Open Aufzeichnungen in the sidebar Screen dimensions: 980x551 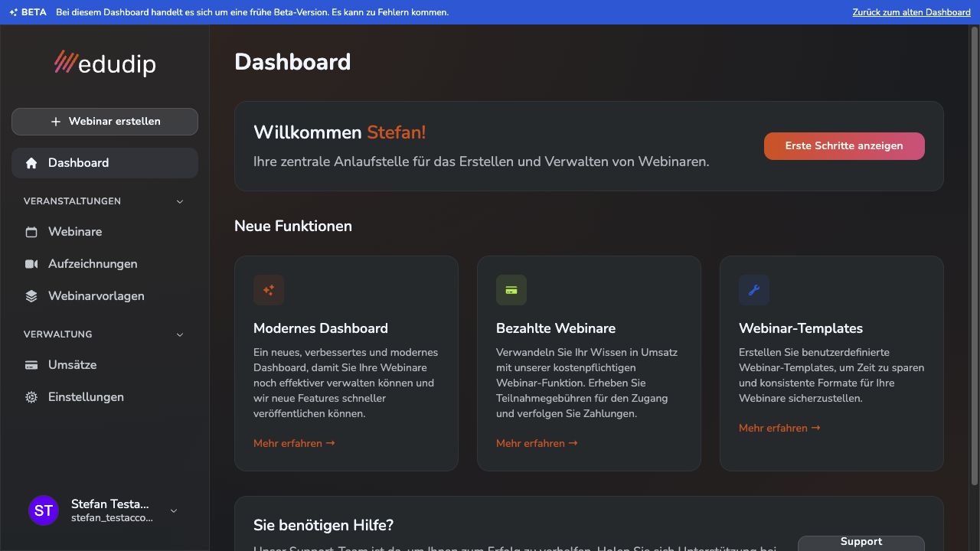[105, 264]
